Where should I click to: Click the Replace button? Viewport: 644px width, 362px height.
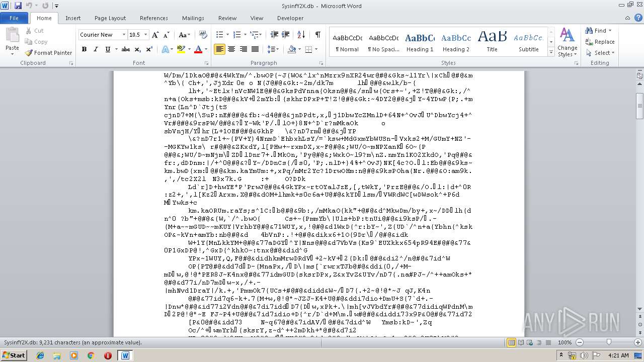[600, 42]
